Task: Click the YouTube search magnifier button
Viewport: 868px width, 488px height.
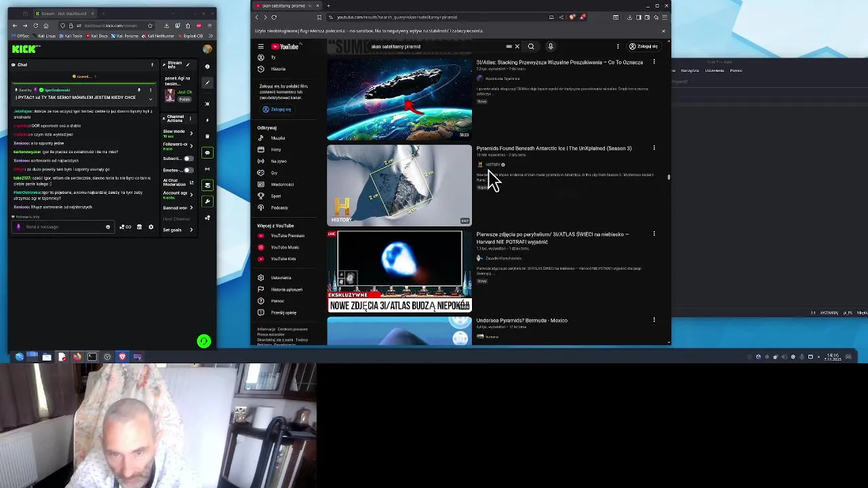Action: 531,47
